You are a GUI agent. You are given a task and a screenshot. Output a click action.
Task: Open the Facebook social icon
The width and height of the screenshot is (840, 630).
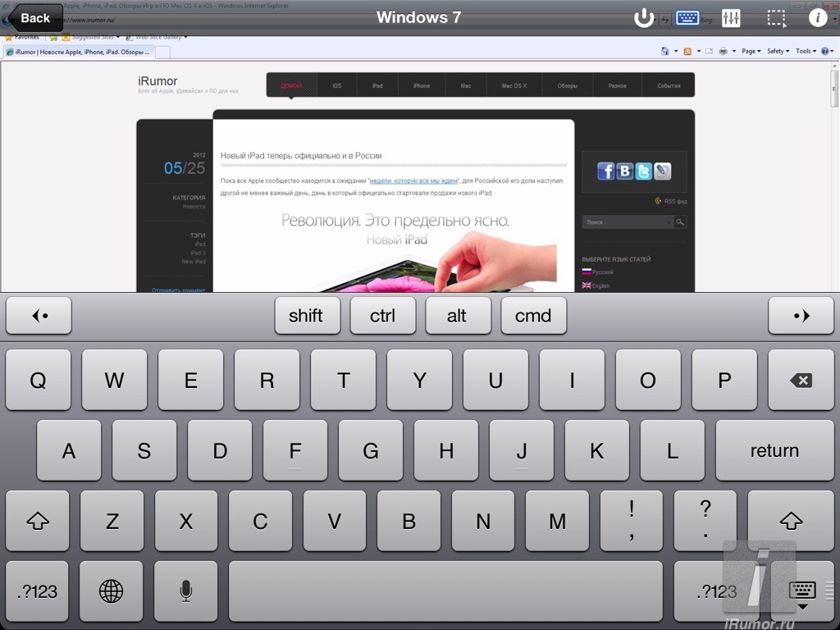pos(606,171)
